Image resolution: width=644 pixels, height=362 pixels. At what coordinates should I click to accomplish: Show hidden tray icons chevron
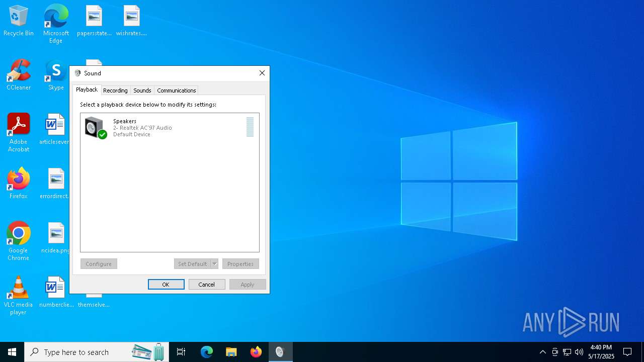point(542,352)
